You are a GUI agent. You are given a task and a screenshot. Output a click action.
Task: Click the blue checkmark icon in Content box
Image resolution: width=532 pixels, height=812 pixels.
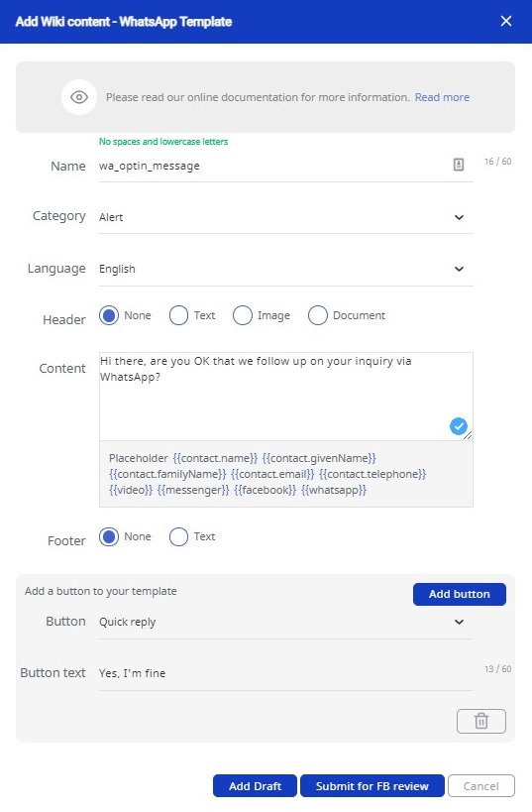pyautogui.click(x=459, y=426)
